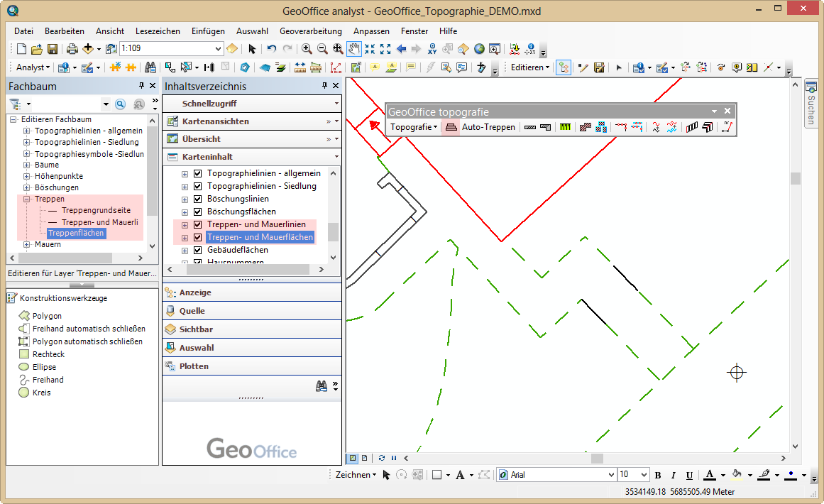Click the Go to XY tool

point(432,49)
